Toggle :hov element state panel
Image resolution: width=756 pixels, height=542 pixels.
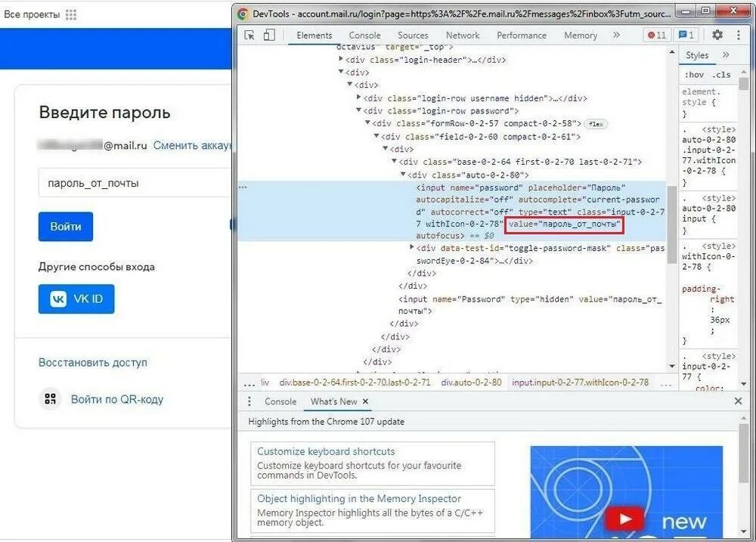(x=694, y=75)
